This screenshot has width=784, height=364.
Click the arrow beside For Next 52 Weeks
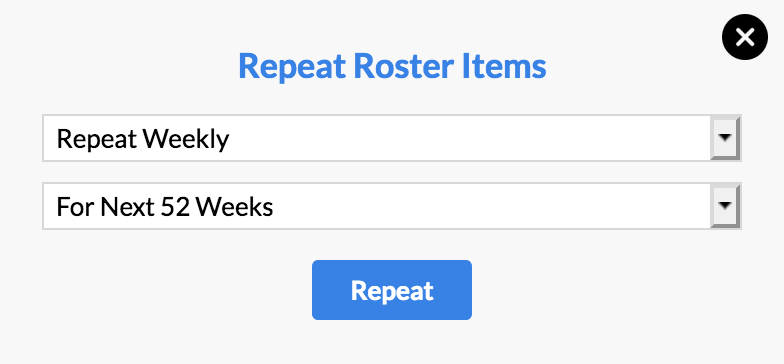(725, 206)
